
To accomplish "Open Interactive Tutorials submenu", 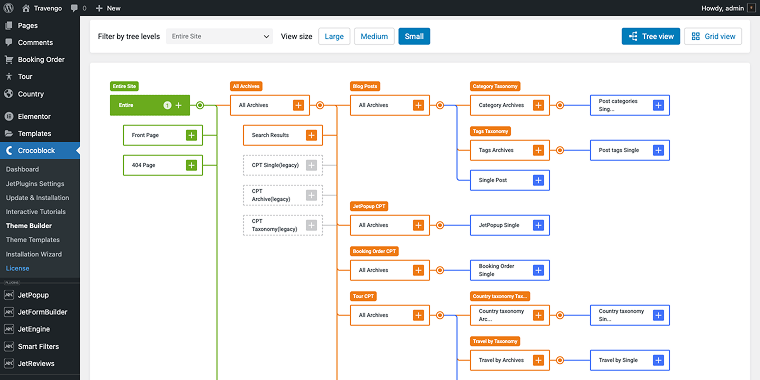I will tap(36, 212).
